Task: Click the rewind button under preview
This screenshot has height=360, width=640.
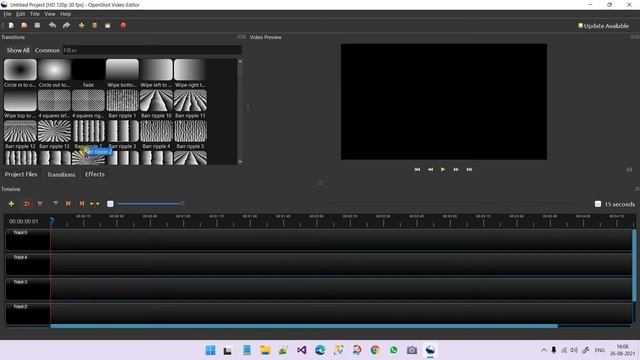Action: click(430, 169)
